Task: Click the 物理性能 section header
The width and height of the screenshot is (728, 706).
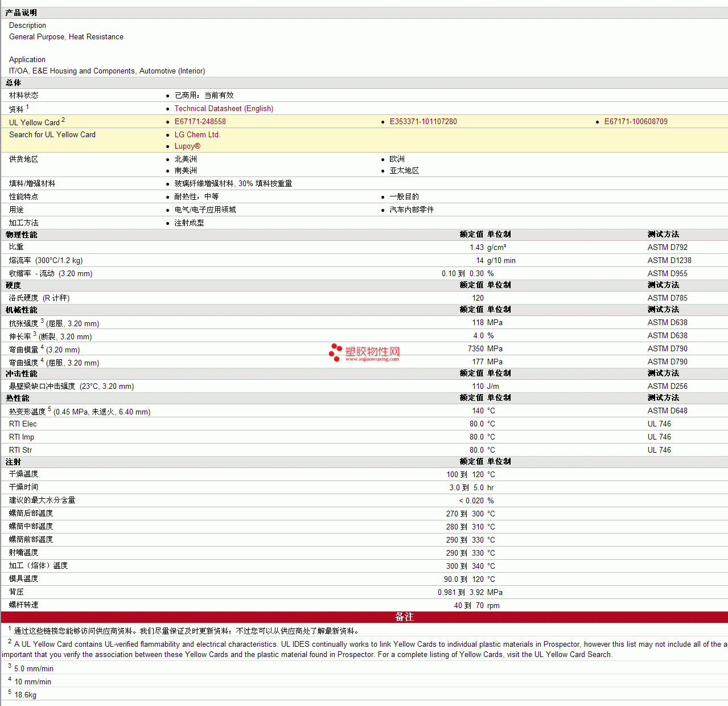Action: [x=21, y=235]
